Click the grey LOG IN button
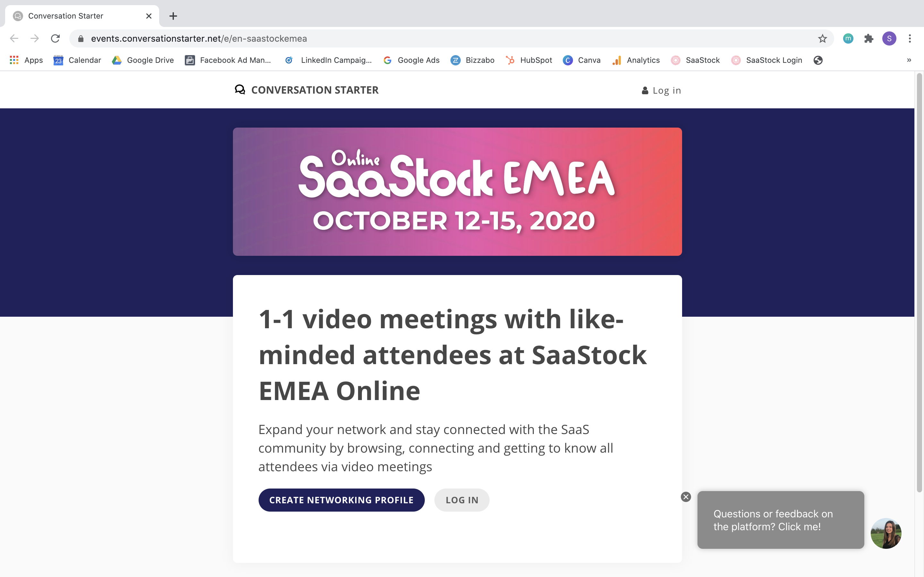This screenshot has height=577, width=924. tap(462, 500)
